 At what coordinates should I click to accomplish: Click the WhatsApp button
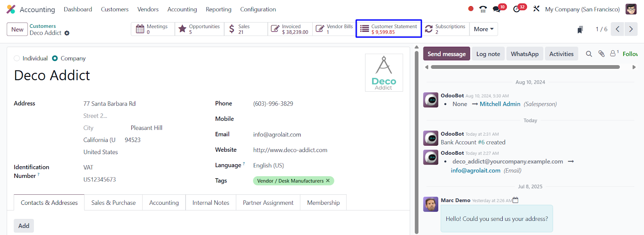(x=524, y=54)
